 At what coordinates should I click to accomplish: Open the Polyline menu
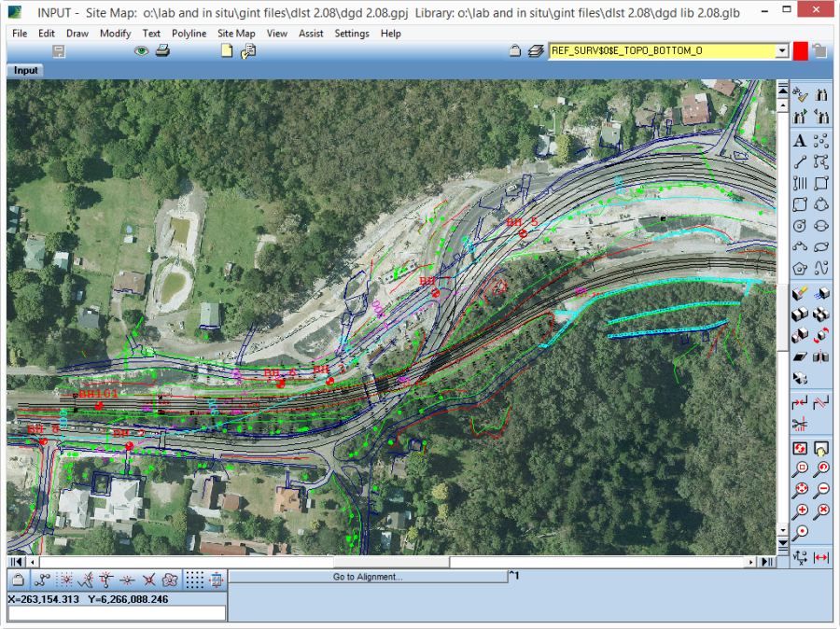189,33
